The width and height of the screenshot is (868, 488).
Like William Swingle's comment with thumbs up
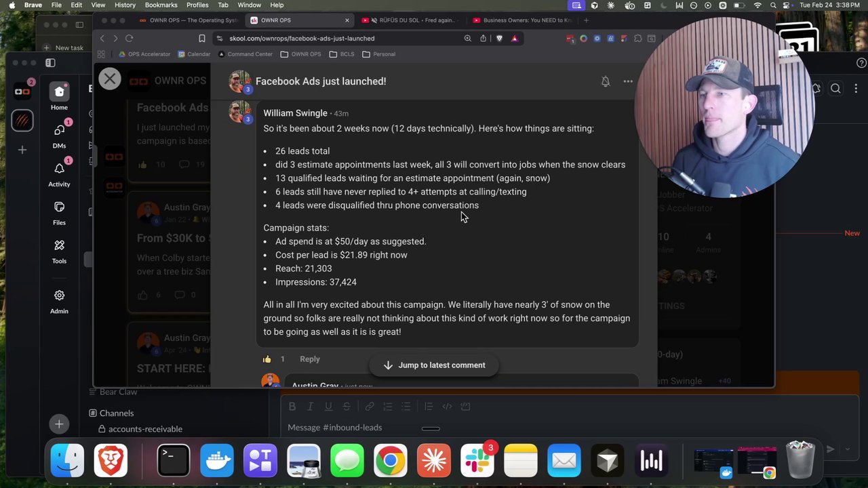tap(267, 359)
